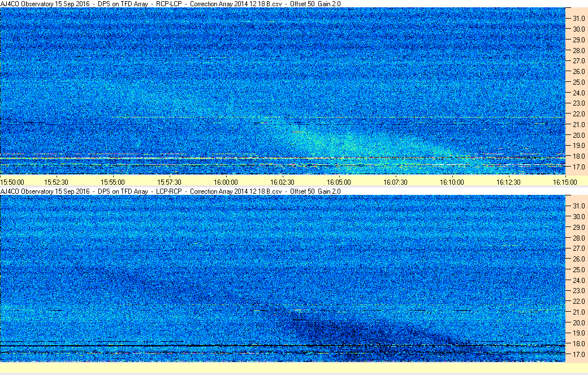
Task: Select 20.0 on the lower frequency axis
Action: pyautogui.click(x=578, y=322)
